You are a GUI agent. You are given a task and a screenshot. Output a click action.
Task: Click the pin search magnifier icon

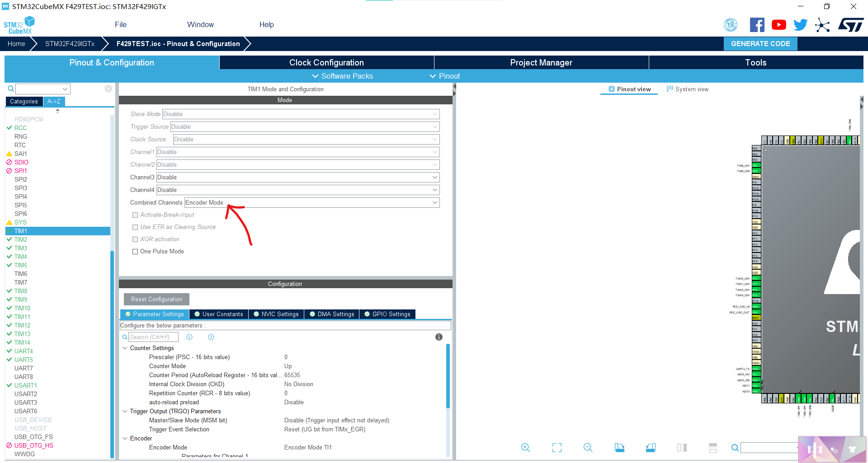coord(735,448)
